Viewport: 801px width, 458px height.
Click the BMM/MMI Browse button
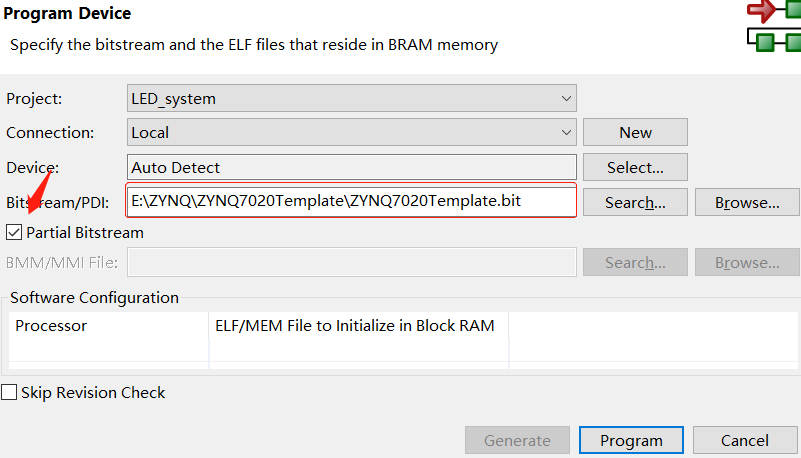[x=747, y=263]
